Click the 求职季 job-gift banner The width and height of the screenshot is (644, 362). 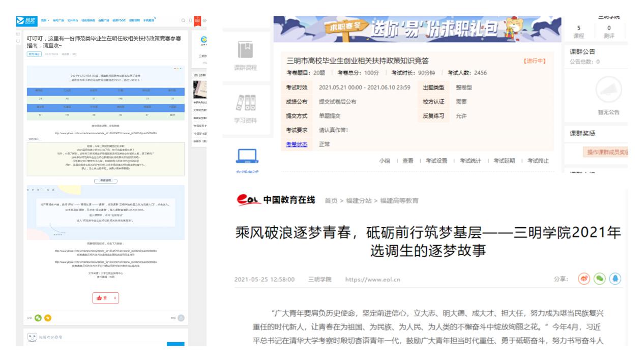(417, 30)
